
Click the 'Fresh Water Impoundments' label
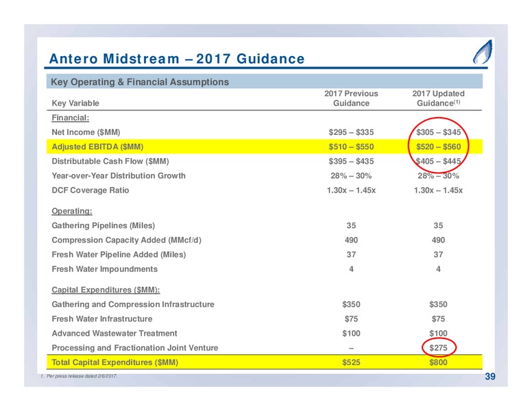pos(104,269)
